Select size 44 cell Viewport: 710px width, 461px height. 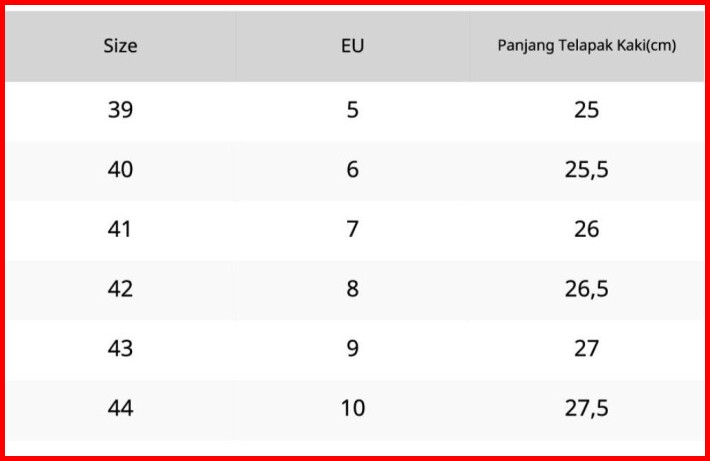[x=120, y=408]
